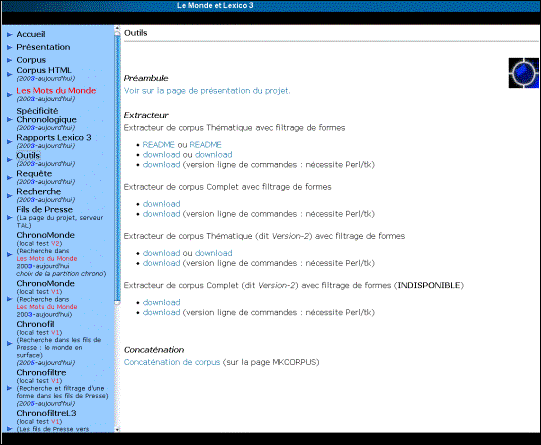Click the arrow icon beside Corpus HTML
The image size is (541, 445).
(x=10, y=74)
